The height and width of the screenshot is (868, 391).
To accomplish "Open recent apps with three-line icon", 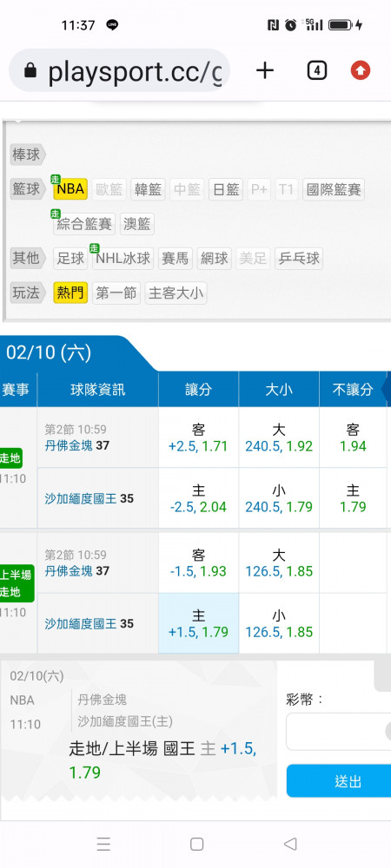I will 103,844.
